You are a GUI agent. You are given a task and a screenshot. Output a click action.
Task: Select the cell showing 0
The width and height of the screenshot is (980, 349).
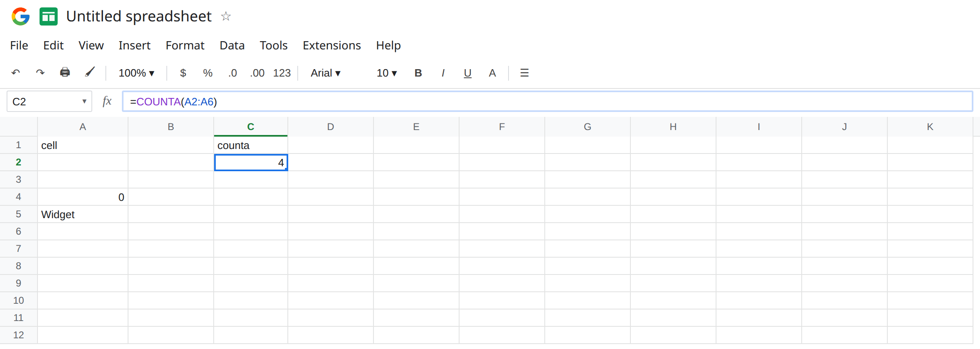83,197
